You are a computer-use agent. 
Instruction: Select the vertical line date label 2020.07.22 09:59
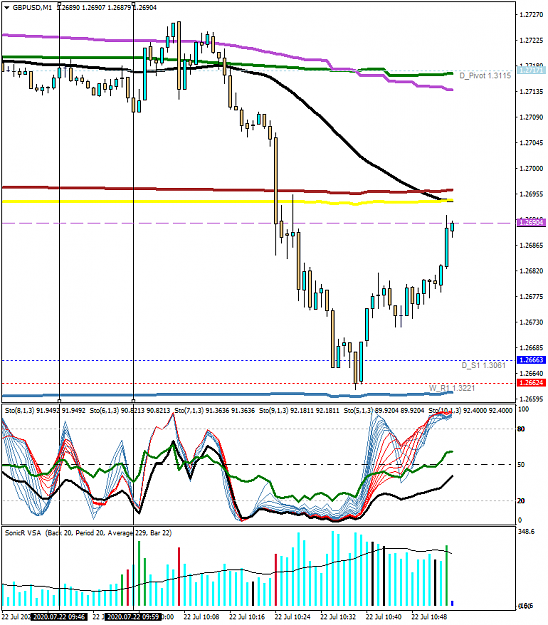coord(134,617)
